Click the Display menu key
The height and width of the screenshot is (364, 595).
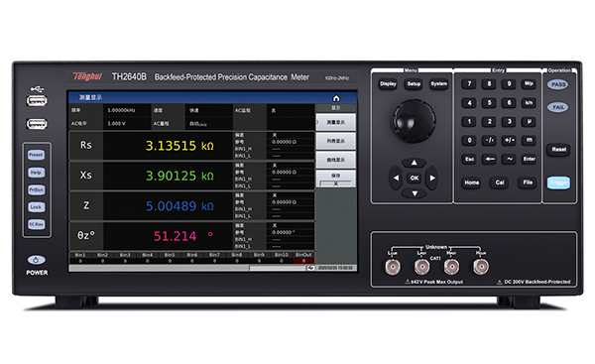[388, 84]
